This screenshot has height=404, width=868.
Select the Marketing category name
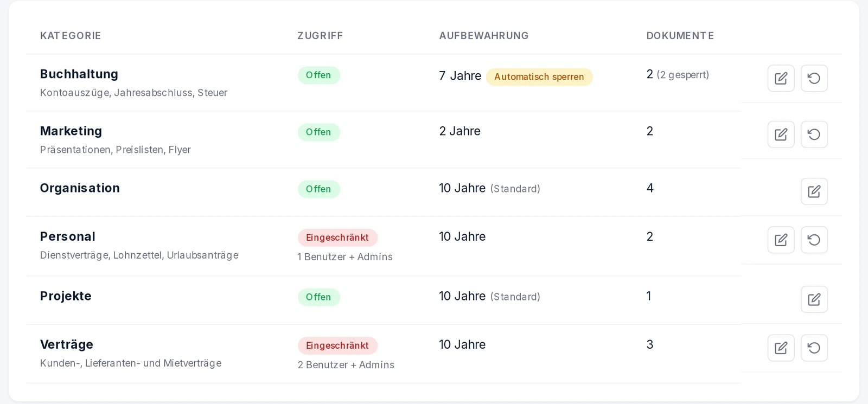coord(71,131)
